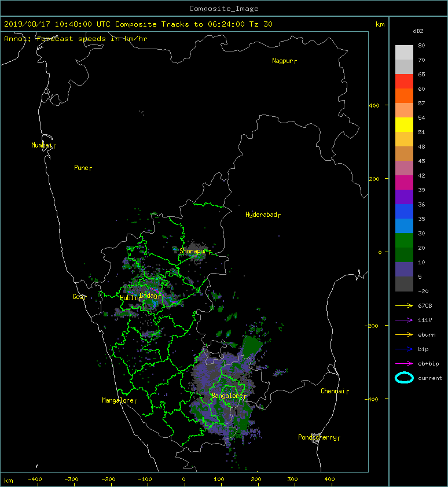Click the Composite_Image title text
The width and height of the screenshot is (448, 487).
pos(224,9)
